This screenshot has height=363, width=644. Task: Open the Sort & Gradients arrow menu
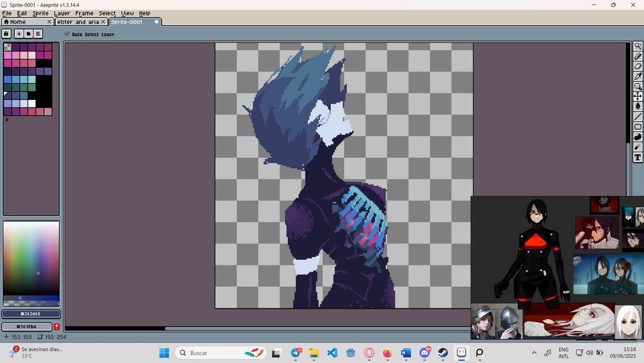coord(19,34)
